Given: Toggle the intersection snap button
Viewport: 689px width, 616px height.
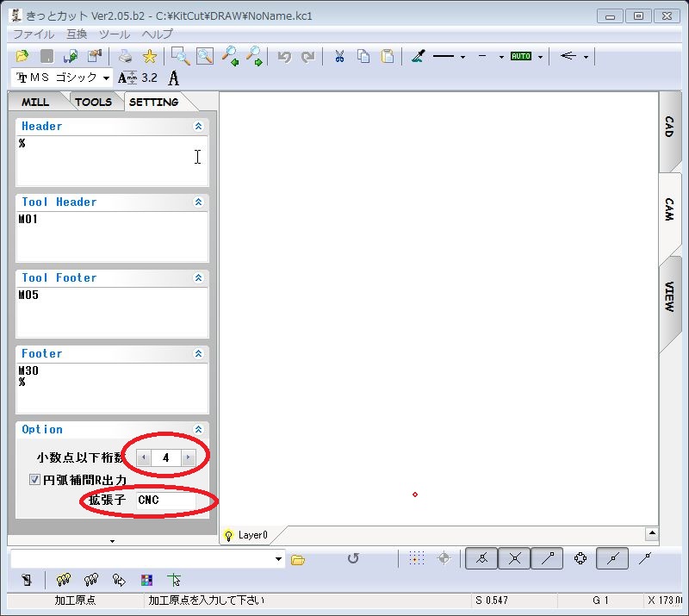Looking at the screenshot, I should [514, 558].
